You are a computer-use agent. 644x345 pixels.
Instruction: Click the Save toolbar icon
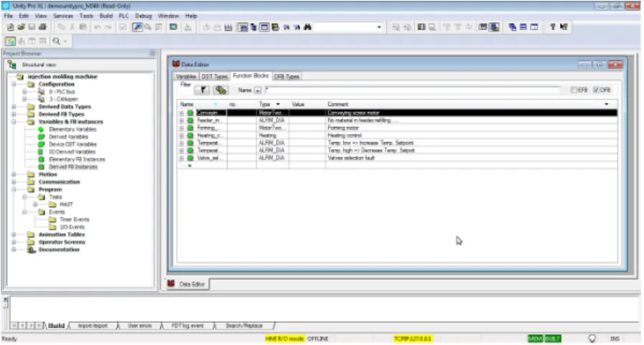pyautogui.click(x=32, y=27)
